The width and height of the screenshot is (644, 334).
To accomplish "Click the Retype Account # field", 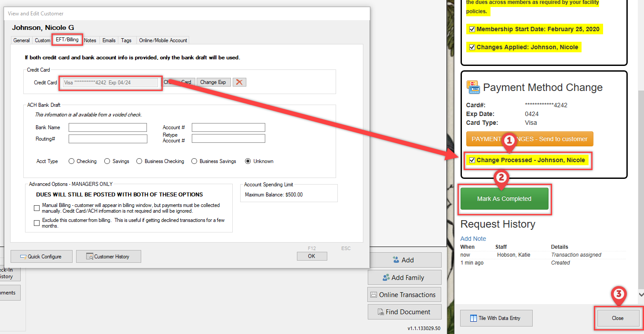I will tap(228, 138).
